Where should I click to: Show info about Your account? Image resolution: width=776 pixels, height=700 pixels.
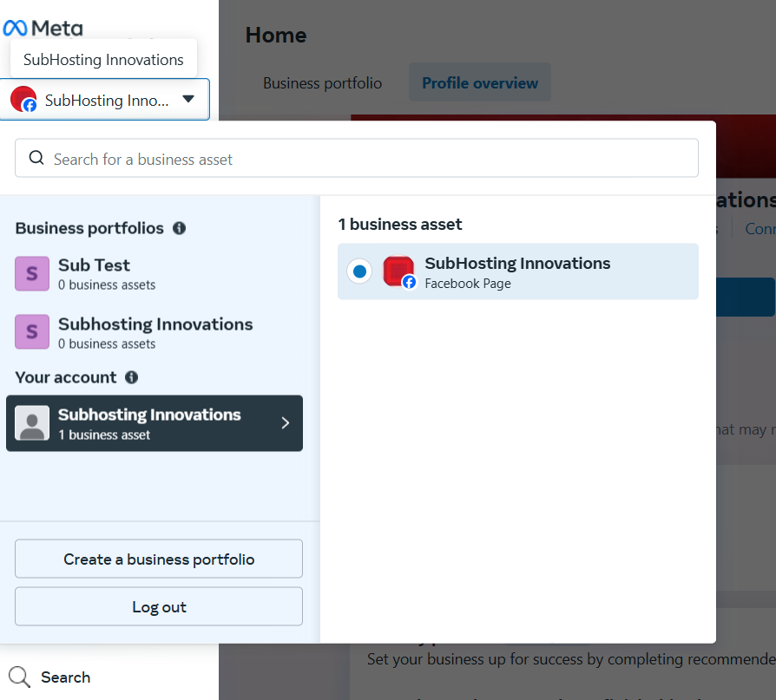coord(131,377)
